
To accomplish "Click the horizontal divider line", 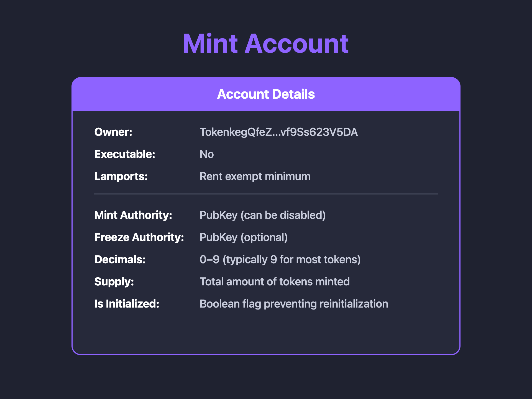I will point(266,194).
